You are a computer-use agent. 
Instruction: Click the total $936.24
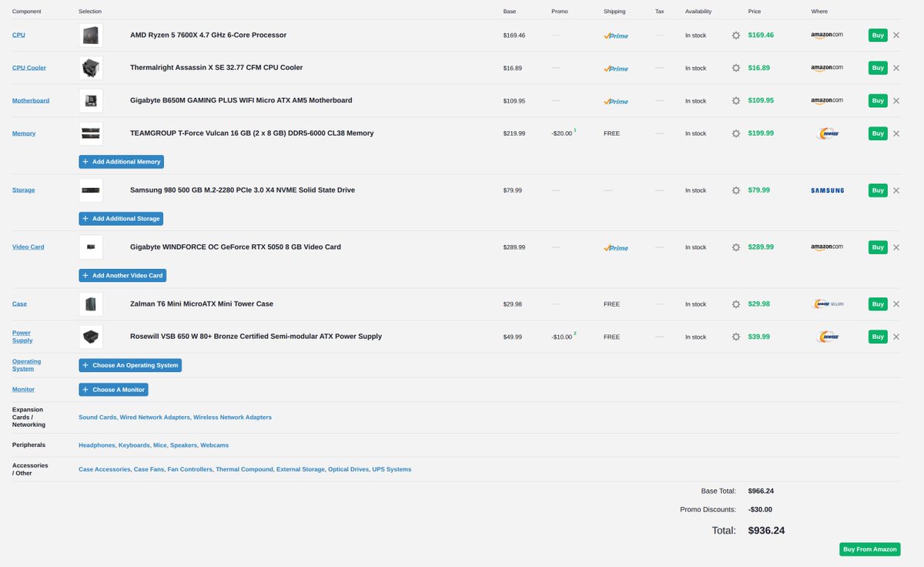tap(766, 531)
